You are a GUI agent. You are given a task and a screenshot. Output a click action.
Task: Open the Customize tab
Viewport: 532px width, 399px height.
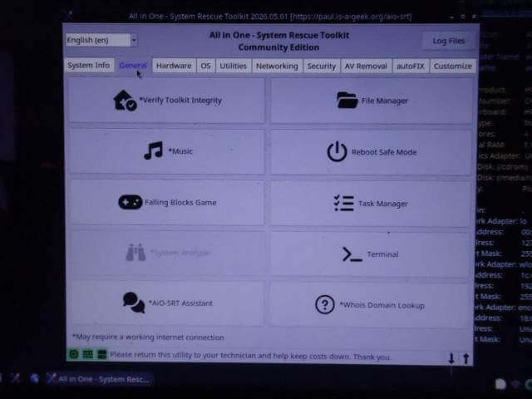tap(452, 66)
